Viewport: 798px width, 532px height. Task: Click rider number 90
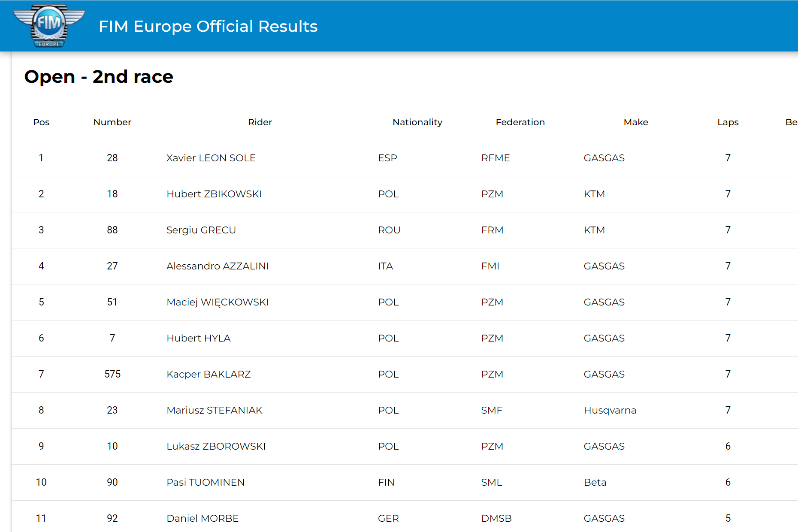(x=112, y=482)
